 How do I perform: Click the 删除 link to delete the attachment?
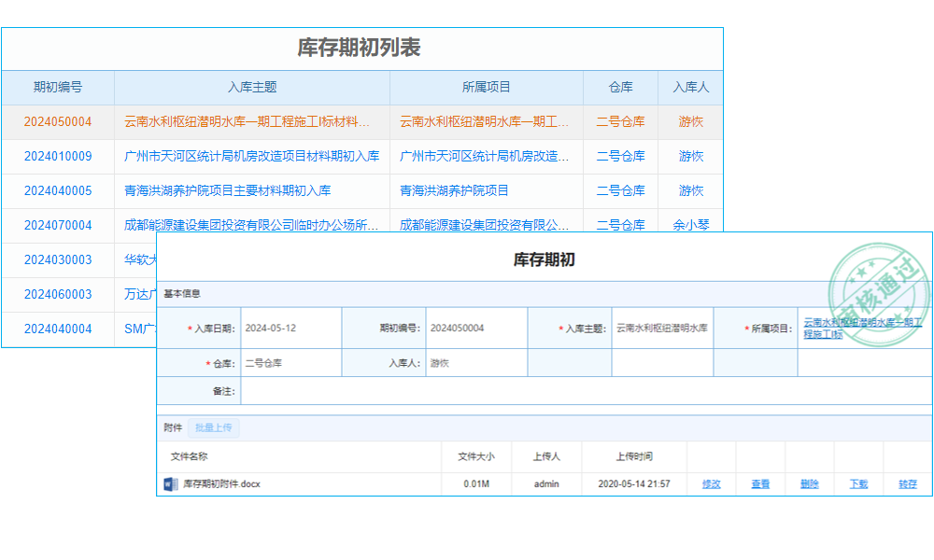(x=809, y=484)
